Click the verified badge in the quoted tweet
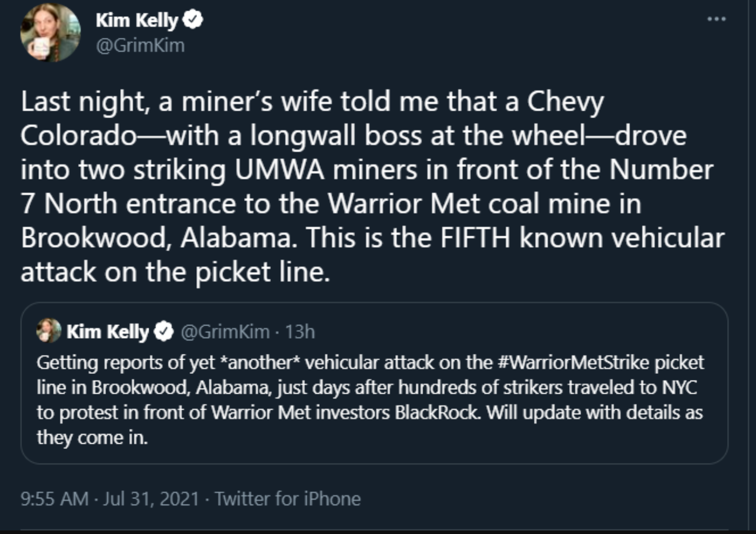 point(163,331)
